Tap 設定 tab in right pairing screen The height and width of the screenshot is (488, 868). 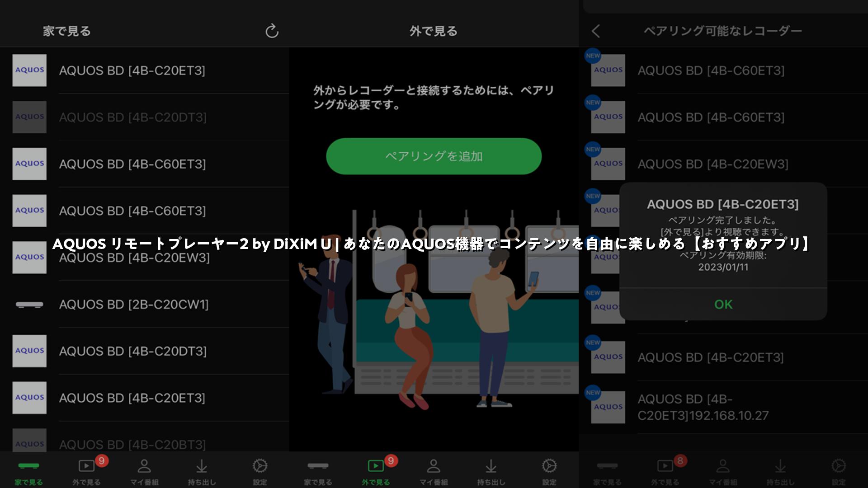[x=839, y=472]
